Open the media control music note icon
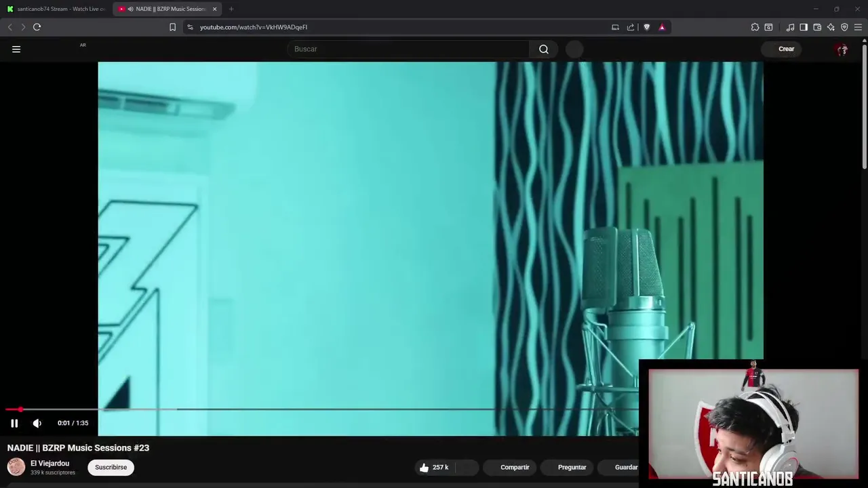The image size is (868, 488). (790, 27)
